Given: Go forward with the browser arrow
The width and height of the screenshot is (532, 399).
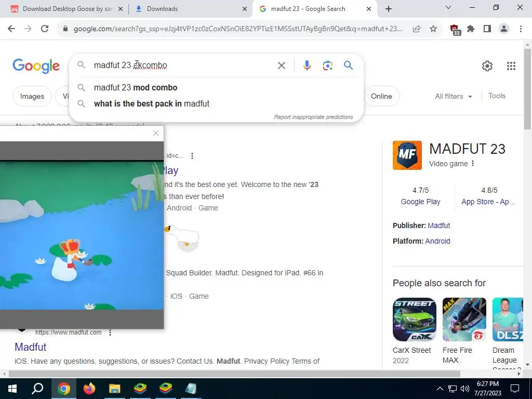Looking at the screenshot, I should click(x=28, y=29).
